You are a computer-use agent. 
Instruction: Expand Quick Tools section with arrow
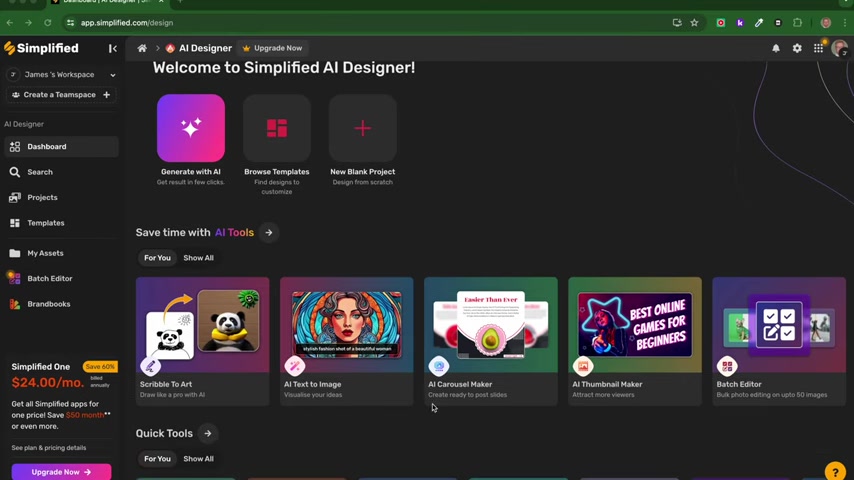(x=208, y=433)
